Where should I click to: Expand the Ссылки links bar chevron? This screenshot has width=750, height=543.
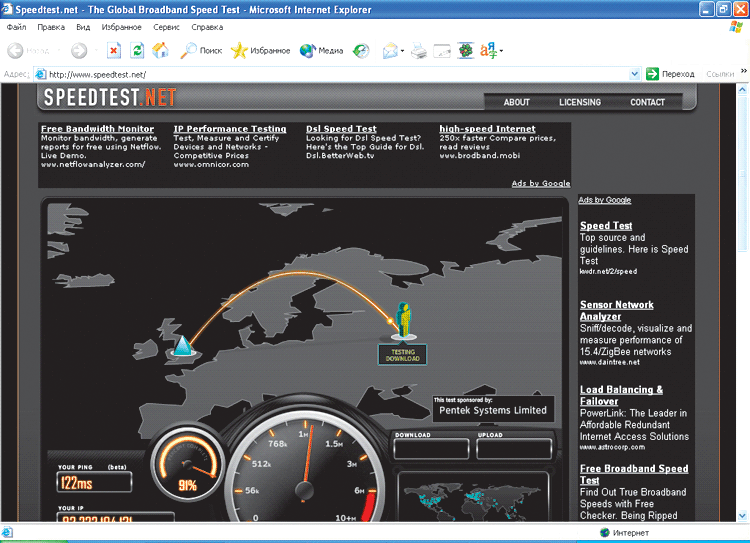(x=744, y=71)
